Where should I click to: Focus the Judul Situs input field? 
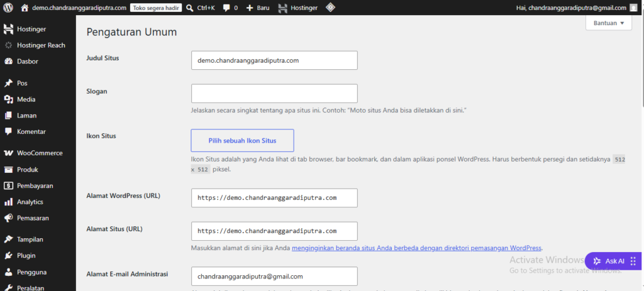(274, 60)
